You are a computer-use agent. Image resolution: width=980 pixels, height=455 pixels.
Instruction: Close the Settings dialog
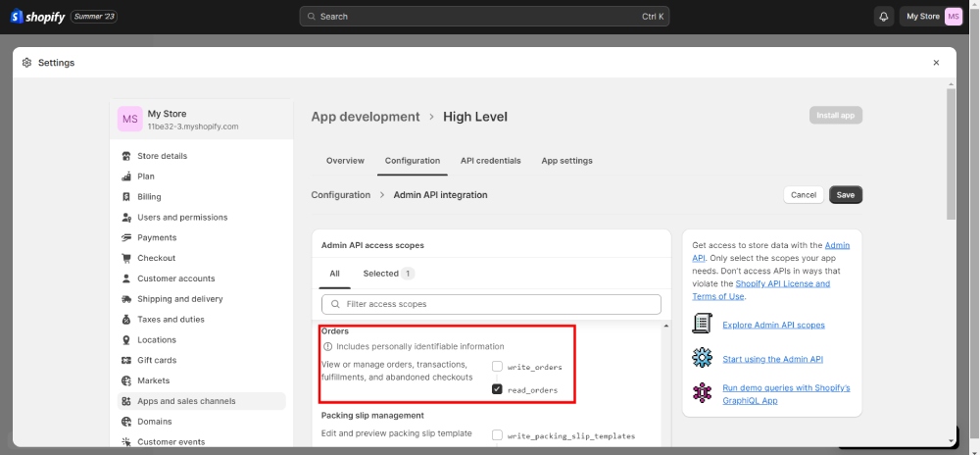pos(936,63)
